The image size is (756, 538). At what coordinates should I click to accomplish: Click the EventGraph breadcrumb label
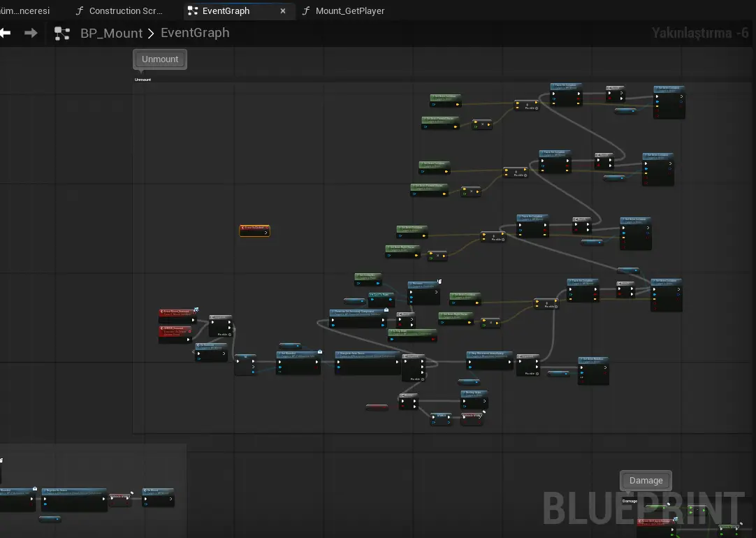click(195, 33)
